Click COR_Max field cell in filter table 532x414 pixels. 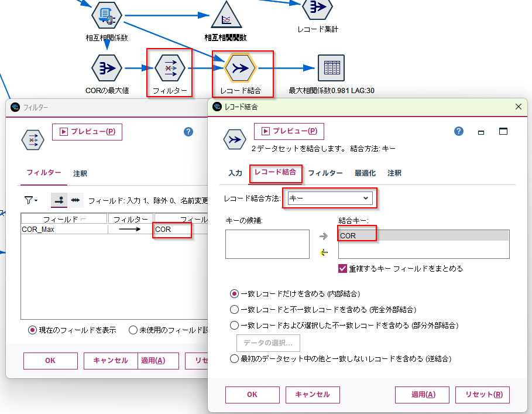pyautogui.click(x=64, y=230)
